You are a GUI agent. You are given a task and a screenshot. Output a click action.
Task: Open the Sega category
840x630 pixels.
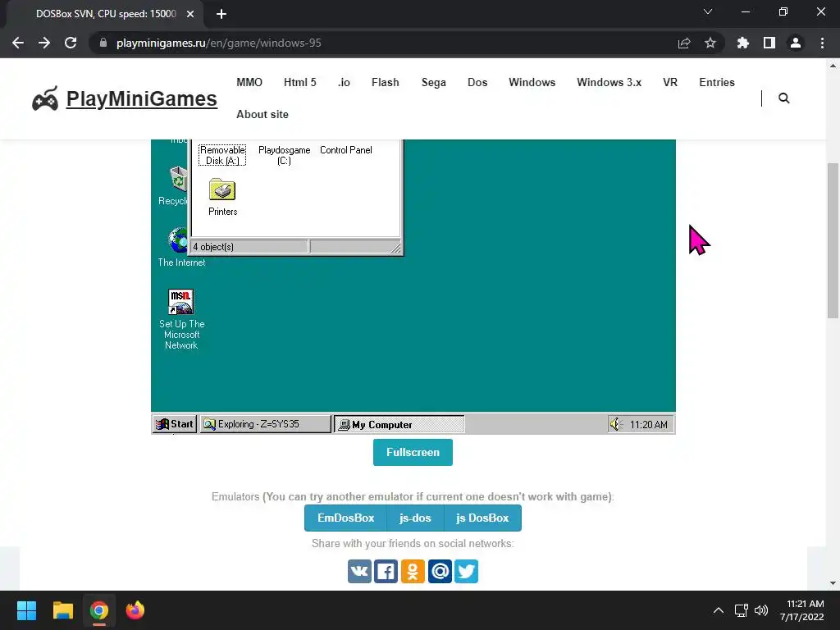[x=433, y=83]
